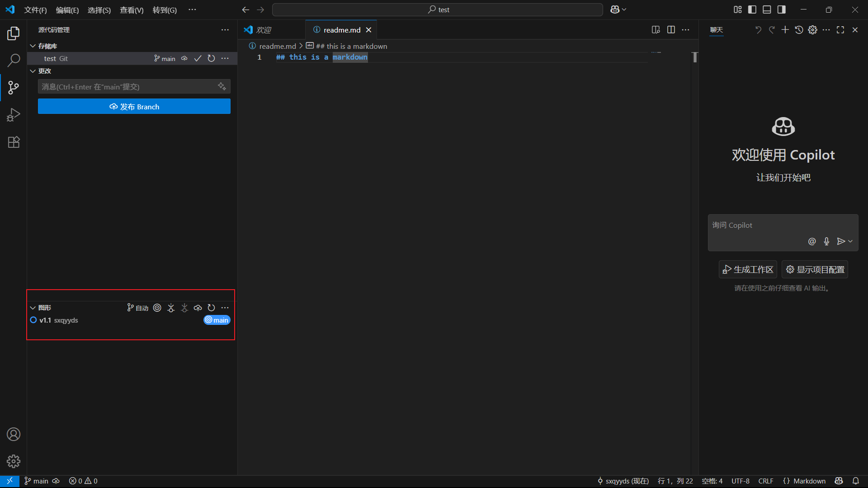Open the Explorer view in activity bar

14,33
